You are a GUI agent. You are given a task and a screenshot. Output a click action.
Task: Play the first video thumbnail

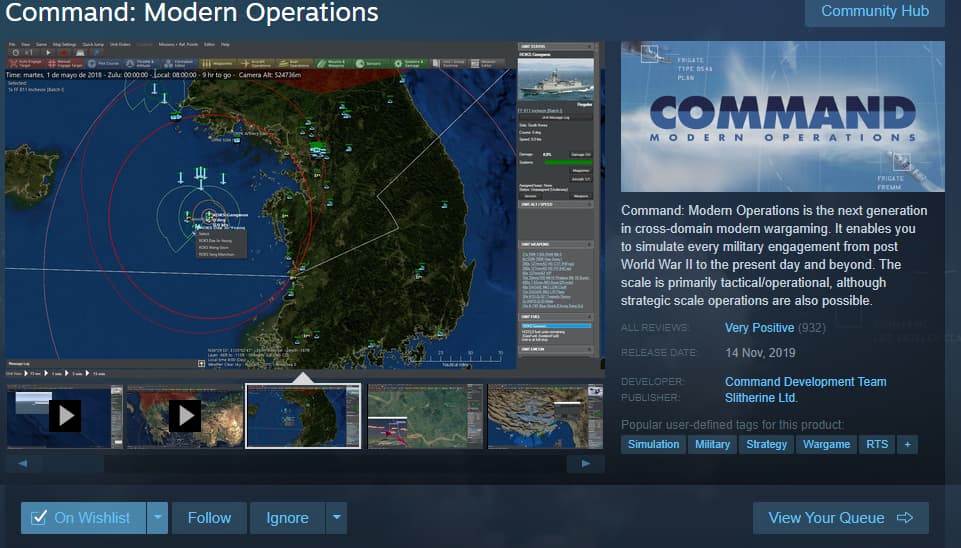click(x=65, y=416)
